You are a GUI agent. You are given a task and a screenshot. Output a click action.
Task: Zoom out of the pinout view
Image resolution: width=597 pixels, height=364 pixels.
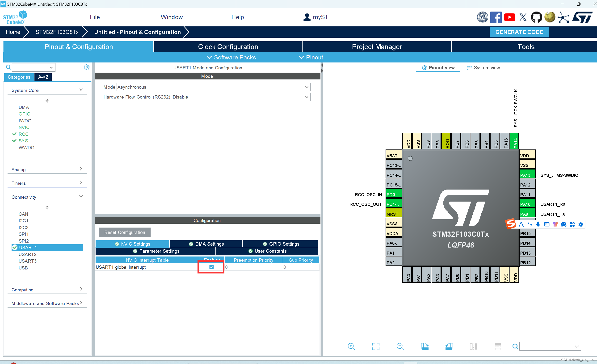click(400, 346)
